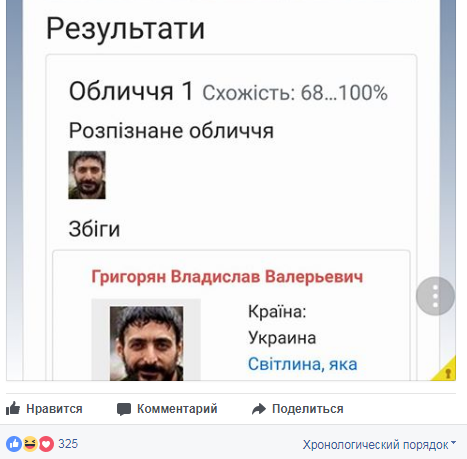Screen dimensions: 467x459
Task: Open the small recognized face thumbnail
Action: (87, 175)
